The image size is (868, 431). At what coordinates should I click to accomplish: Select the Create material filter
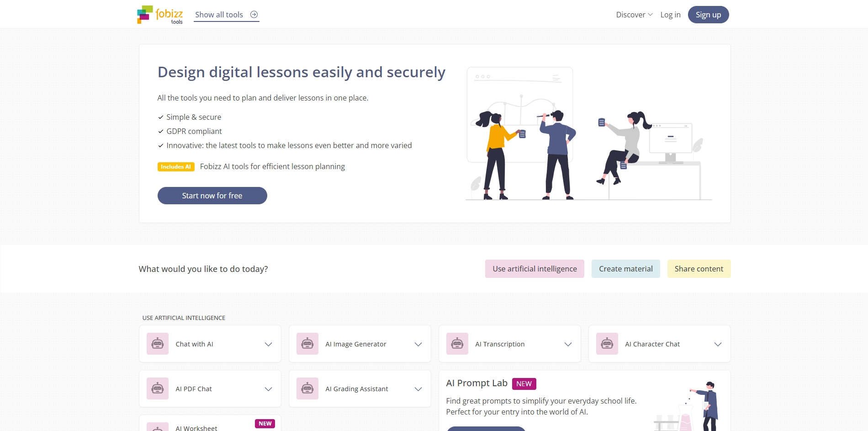(625, 269)
